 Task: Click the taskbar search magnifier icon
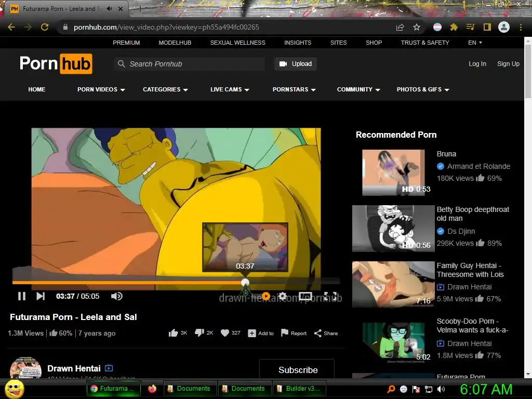391,389
